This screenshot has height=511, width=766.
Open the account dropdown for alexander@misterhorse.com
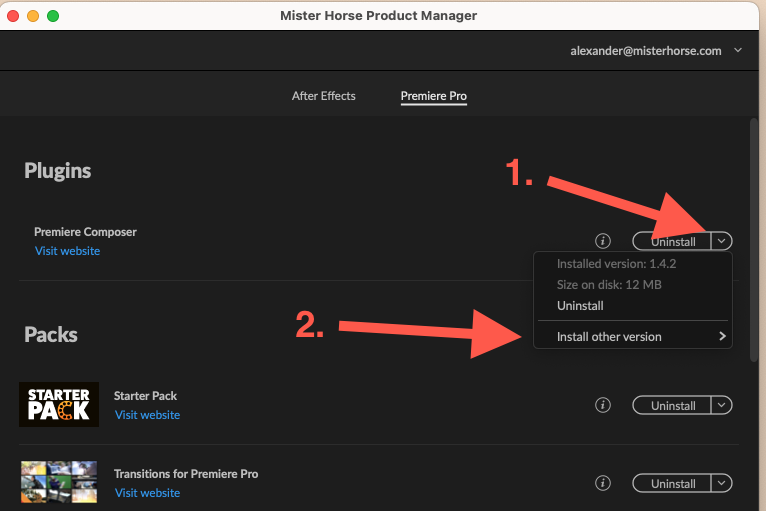click(738, 50)
